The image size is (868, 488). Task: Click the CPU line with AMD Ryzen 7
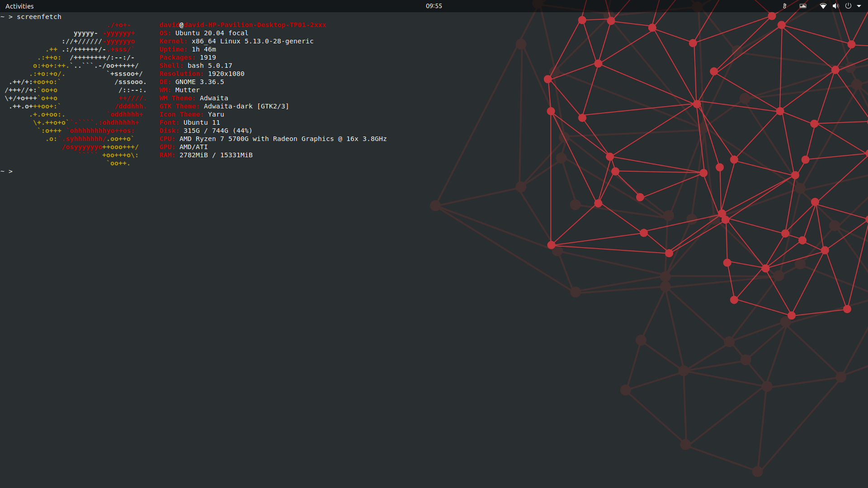(273, 139)
